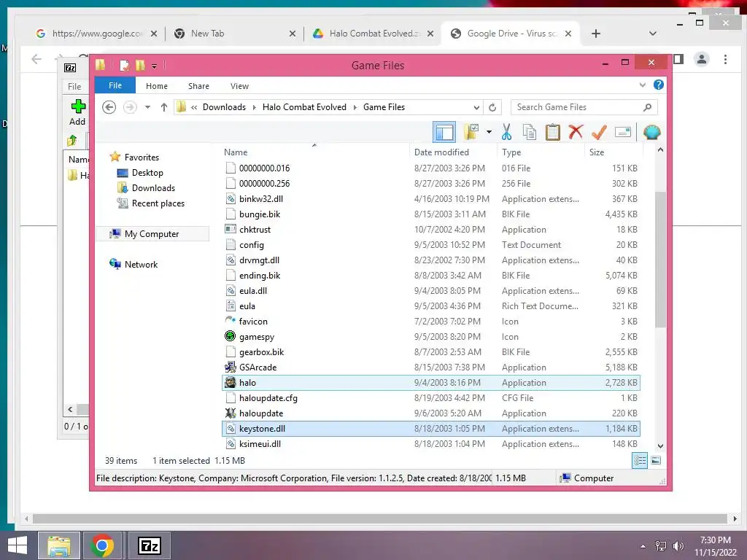Screen dimensions: 747x560
Task: Sort by the Type column header
Action: [x=541, y=152]
